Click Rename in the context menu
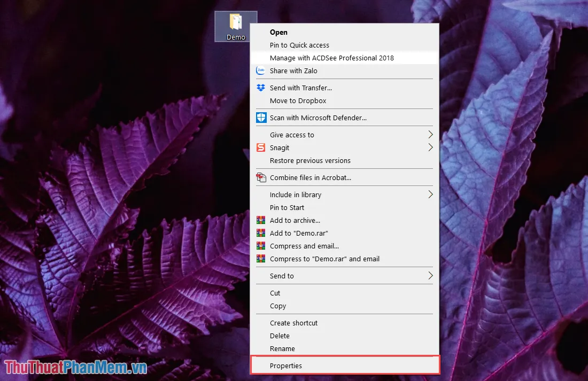Image resolution: width=588 pixels, height=381 pixels. coord(282,348)
